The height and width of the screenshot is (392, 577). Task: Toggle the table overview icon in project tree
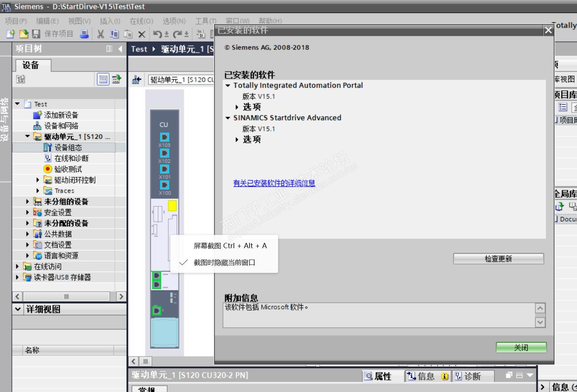click(x=103, y=79)
